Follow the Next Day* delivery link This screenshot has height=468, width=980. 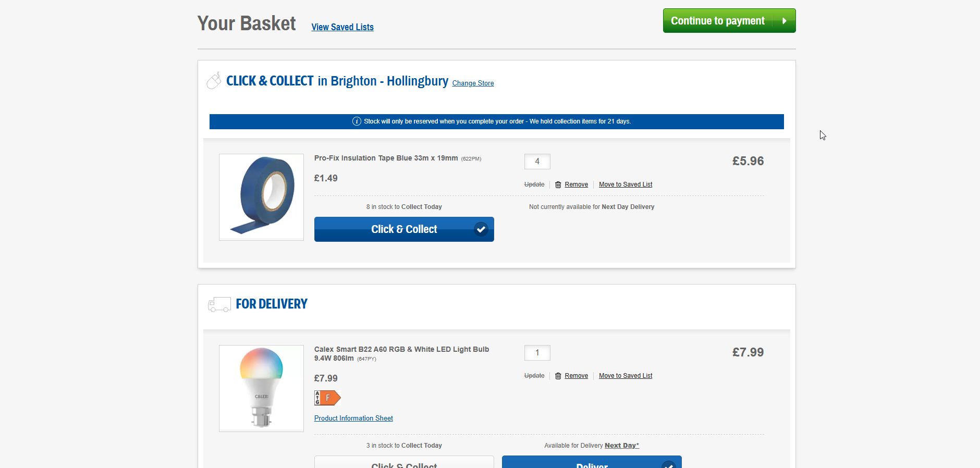click(622, 446)
